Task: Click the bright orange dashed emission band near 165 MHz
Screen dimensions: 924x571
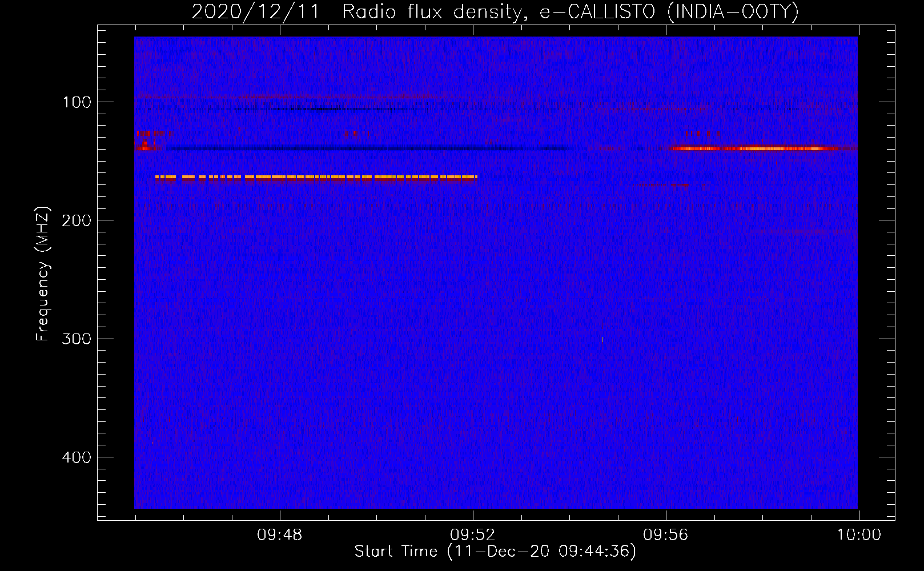Action: coord(316,178)
